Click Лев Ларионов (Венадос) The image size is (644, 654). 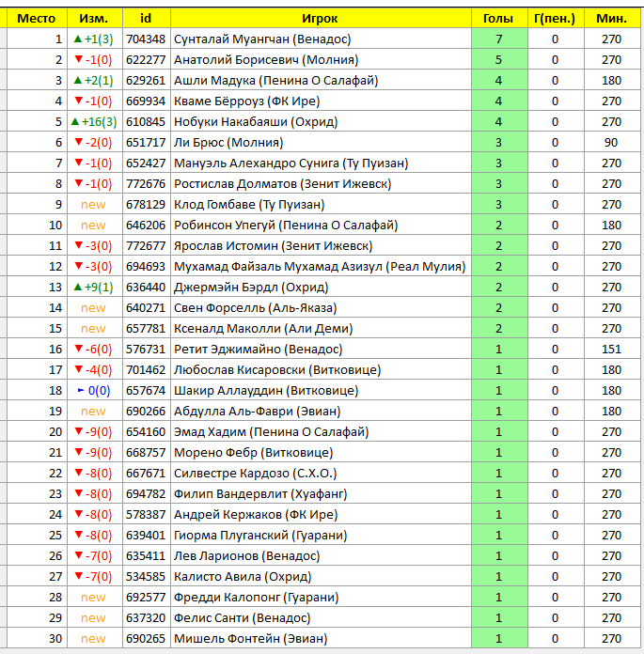point(321,556)
